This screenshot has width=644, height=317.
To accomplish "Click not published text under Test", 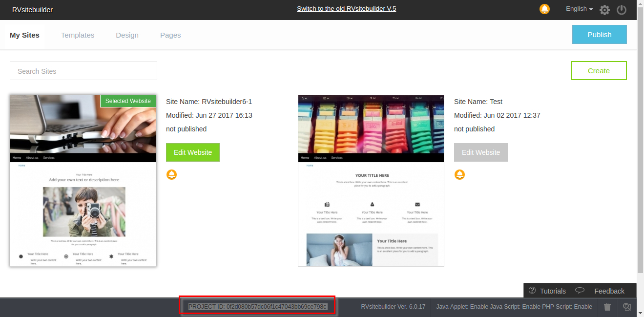I will 474,129.
